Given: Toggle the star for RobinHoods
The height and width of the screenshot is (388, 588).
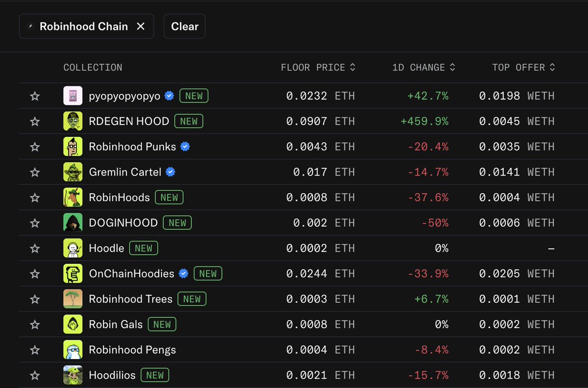Looking at the screenshot, I should [x=35, y=198].
